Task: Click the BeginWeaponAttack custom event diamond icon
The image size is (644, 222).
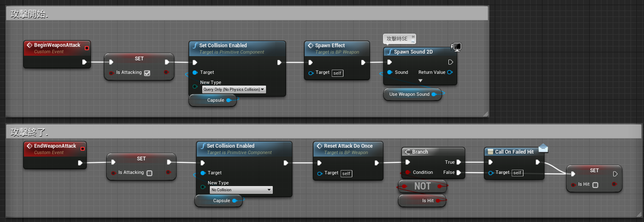Action: 30,46
